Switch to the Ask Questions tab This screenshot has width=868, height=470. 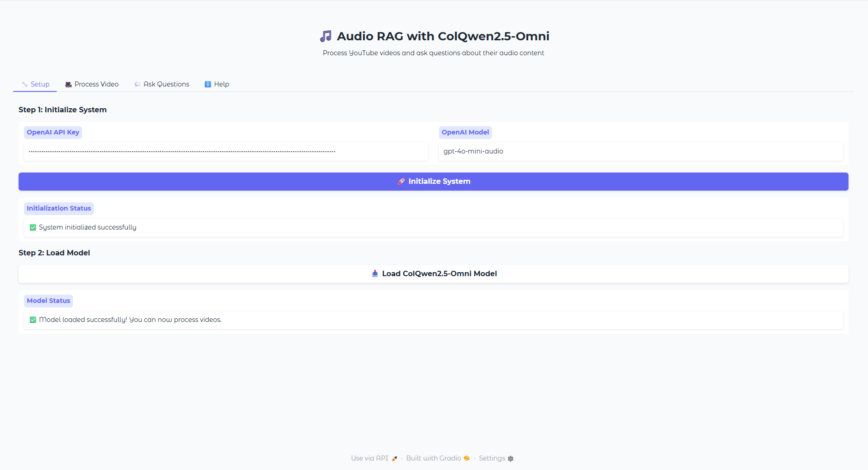tap(166, 84)
